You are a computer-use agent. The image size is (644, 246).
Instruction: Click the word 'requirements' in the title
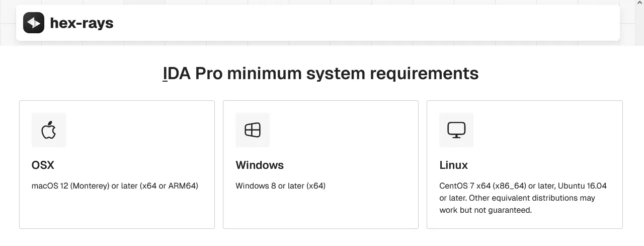[x=424, y=74]
